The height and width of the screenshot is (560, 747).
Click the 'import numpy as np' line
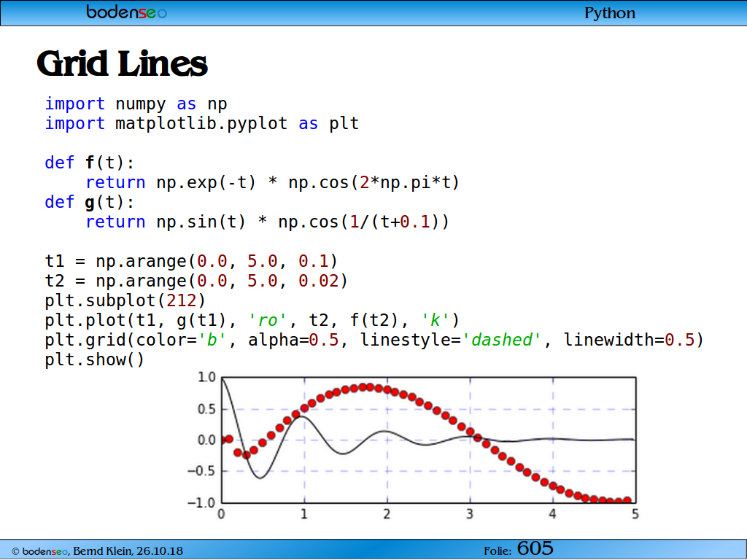tap(136, 104)
